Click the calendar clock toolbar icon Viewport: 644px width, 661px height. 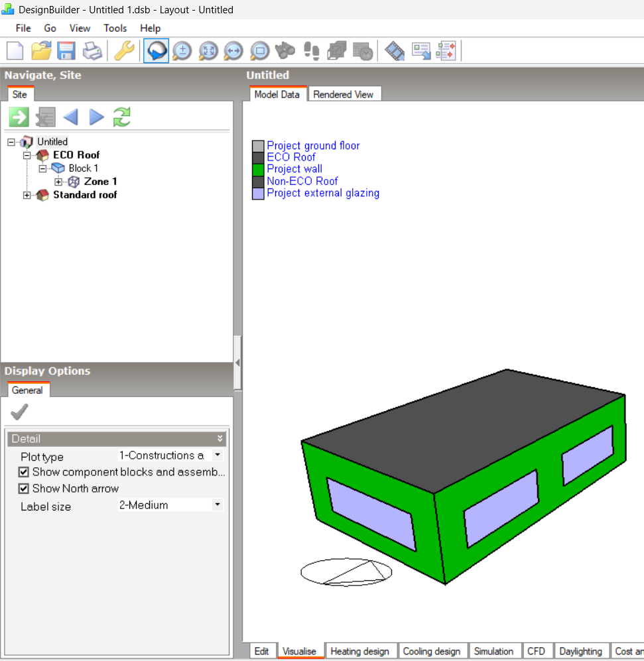point(363,51)
